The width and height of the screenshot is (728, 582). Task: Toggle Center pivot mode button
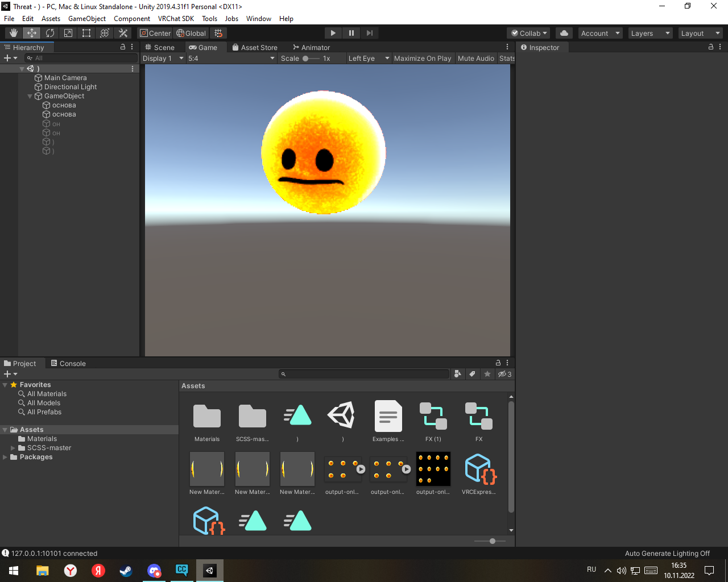155,33
